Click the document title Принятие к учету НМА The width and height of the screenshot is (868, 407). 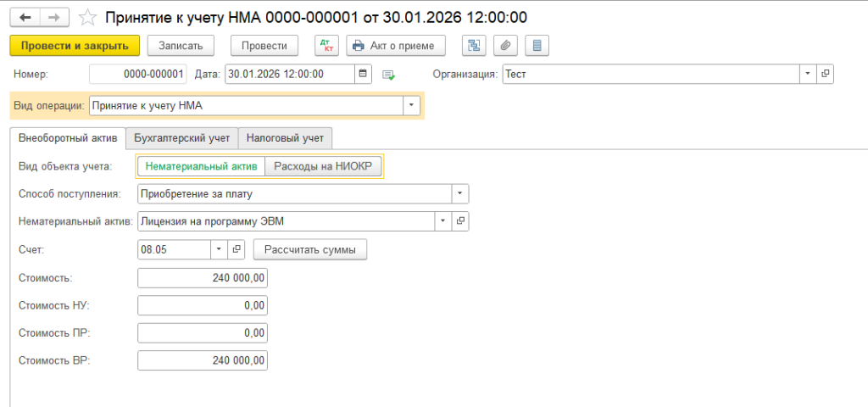[315, 18]
